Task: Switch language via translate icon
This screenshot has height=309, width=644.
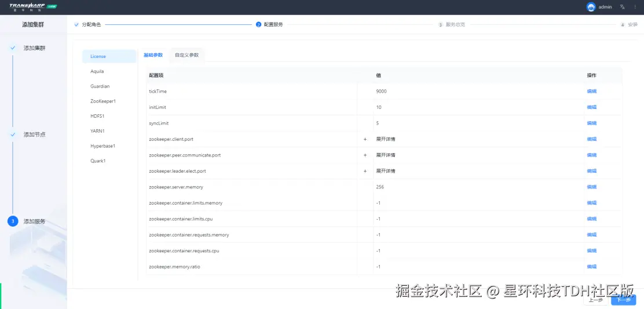Action: (x=622, y=7)
